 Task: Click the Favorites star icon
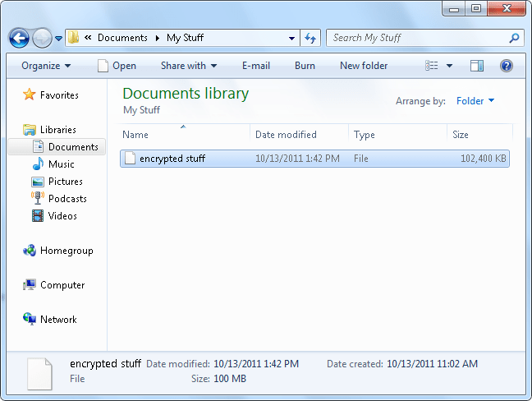coord(30,94)
